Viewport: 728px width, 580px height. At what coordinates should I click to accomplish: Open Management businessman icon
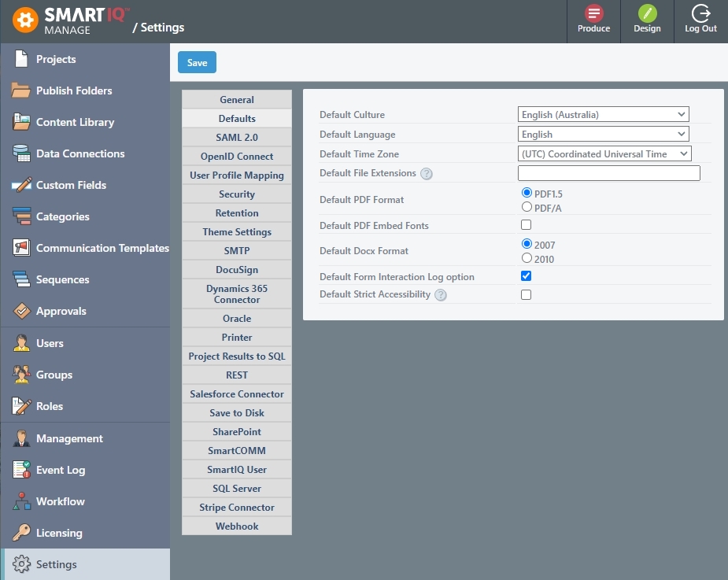tap(21, 438)
